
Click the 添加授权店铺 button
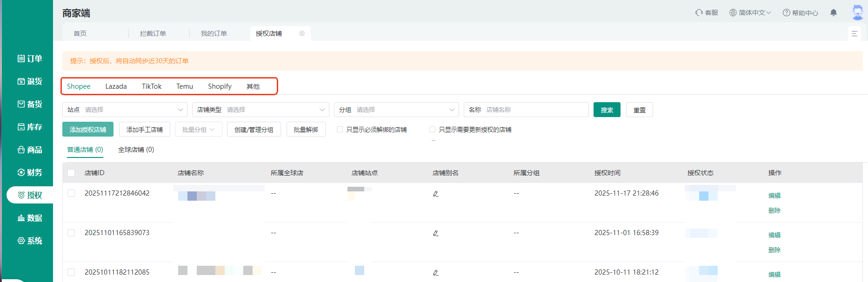click(88, 130)
